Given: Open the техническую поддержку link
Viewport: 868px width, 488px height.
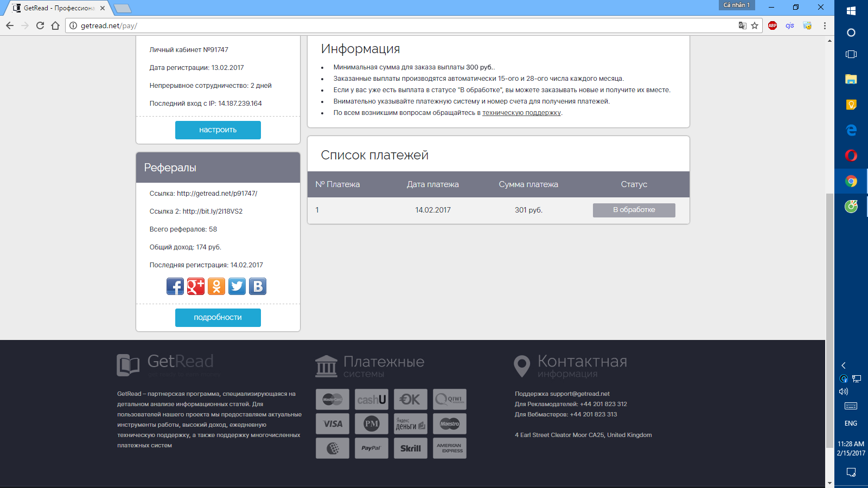Looking at the screenshot, I should pyautogui.click(x=522, y=113).
